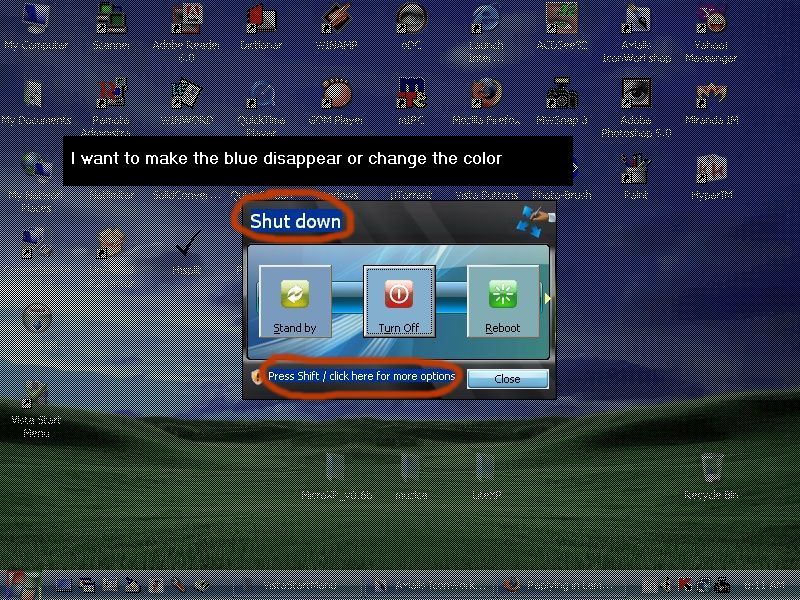Image resolution: width=800 pixels, height=600 pixels.
Task: Launch Adobe Reader 6.0 shortcut
Action: tap(186, 32)
